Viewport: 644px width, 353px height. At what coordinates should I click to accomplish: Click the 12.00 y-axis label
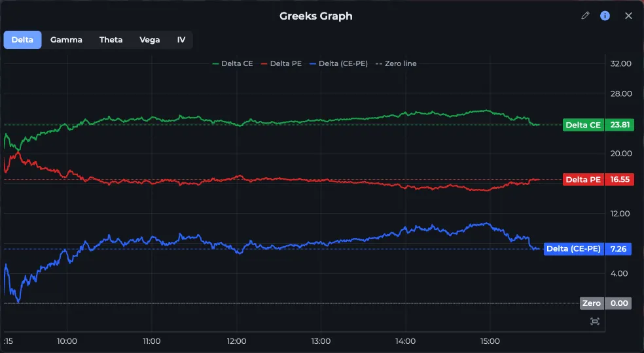click(620, 214)
